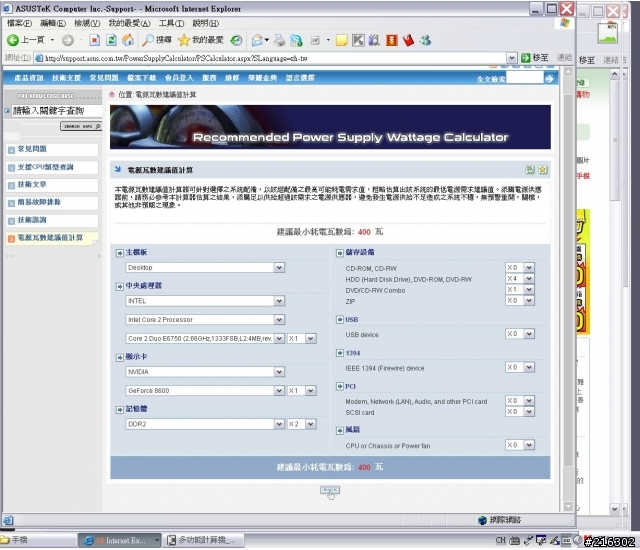This screenshot has height=550, width=640.
Task: Click the arrow icon beside 主機板 section
Action: (120, 253)
